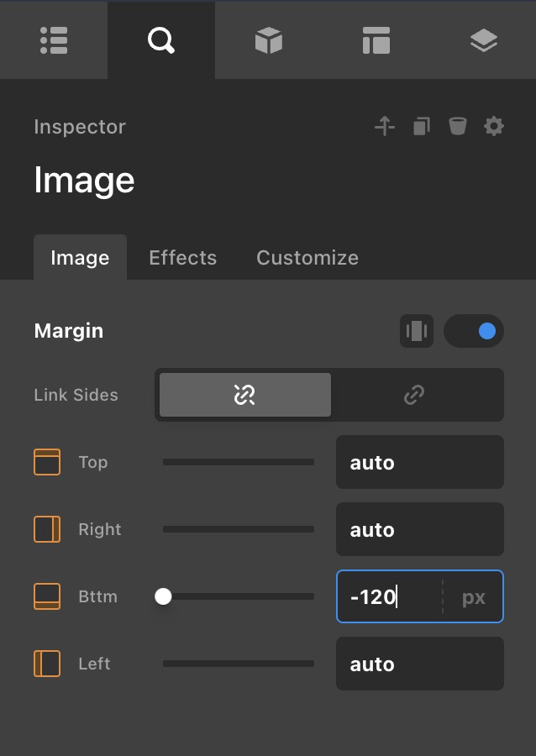Click the Margin breakpoint icon button
This screenshot has width=536, height=756.
point(417,331)
